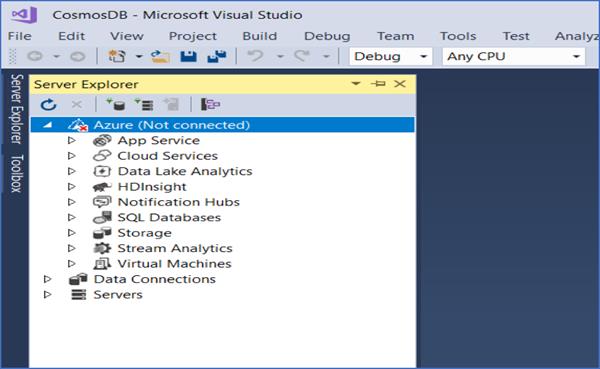Click the Storage icon
The height and width of the screenshot is (369, 600).
pyautogui.click(x=102, y=233)
